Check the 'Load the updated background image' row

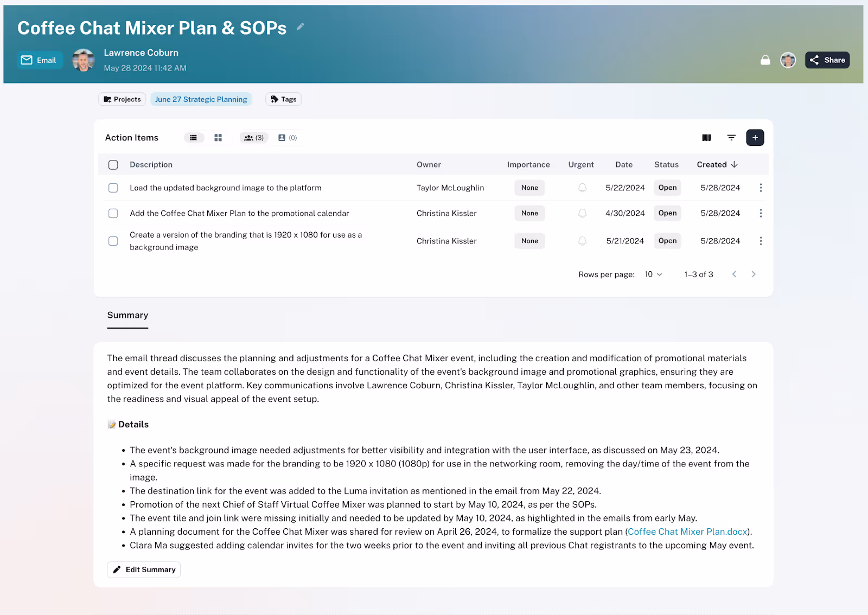(113, 188)
